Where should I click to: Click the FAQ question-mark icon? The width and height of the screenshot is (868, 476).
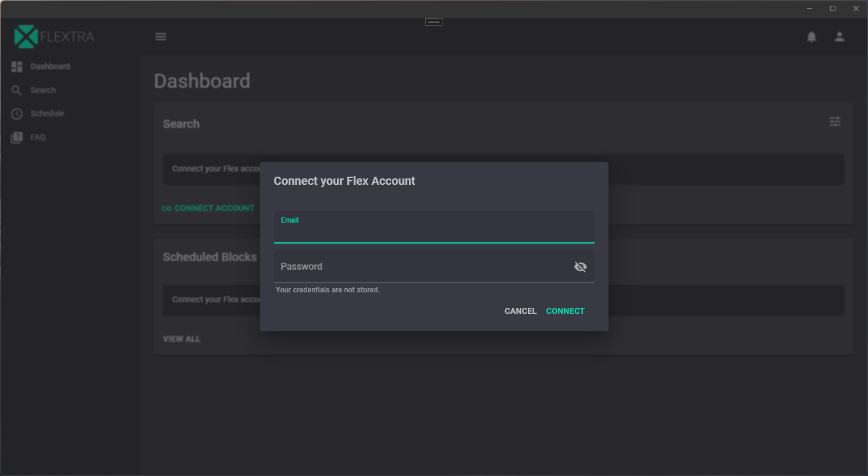point(17,138)
